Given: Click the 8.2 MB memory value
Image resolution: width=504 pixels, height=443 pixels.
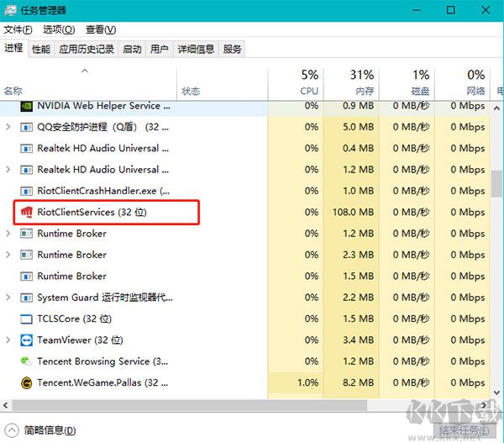Looking at the screenshot, I should point(358,382).
